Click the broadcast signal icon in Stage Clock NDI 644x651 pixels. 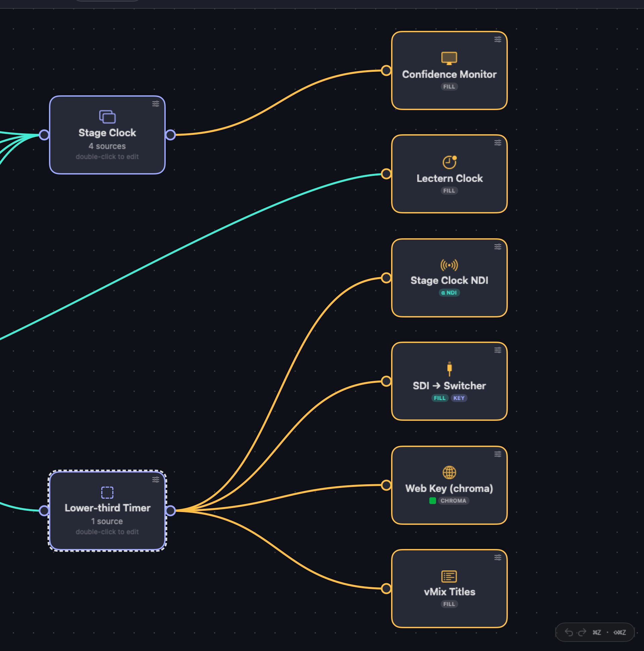pos(449,265)
